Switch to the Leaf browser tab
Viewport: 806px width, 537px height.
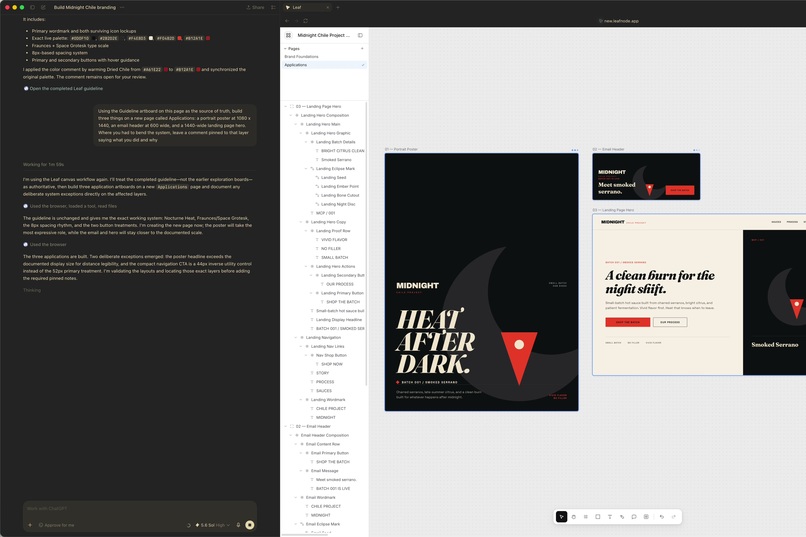(307, 7)
